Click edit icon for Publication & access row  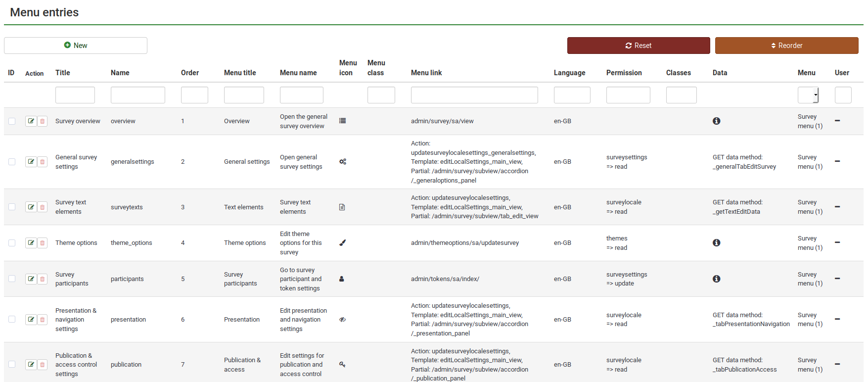pos(31,365)
